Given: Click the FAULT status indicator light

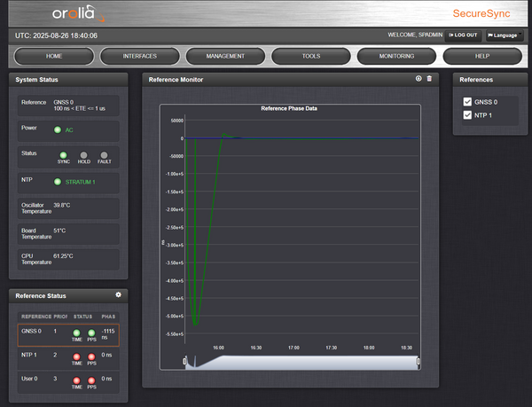Looking at the screenshot, I should click(104, 155).
